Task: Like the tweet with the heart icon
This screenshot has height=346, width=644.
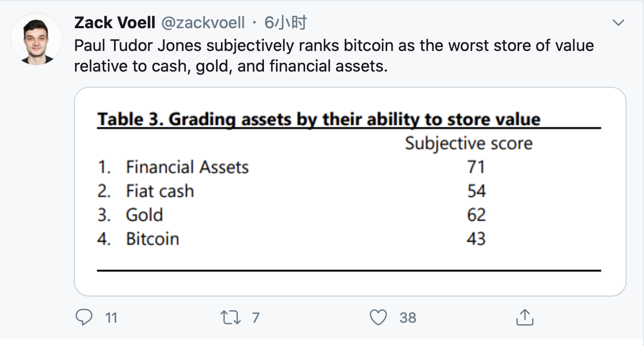Action: point(378,317)
